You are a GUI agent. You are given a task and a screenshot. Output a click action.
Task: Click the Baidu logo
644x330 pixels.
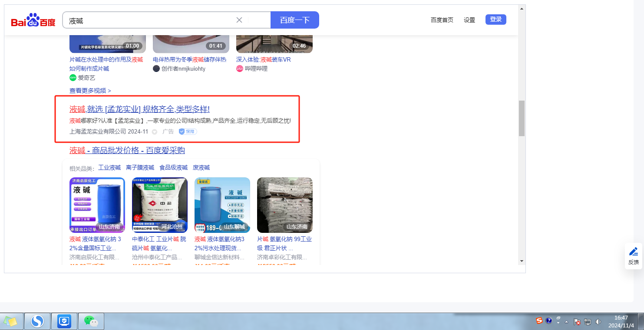(33, 20)
